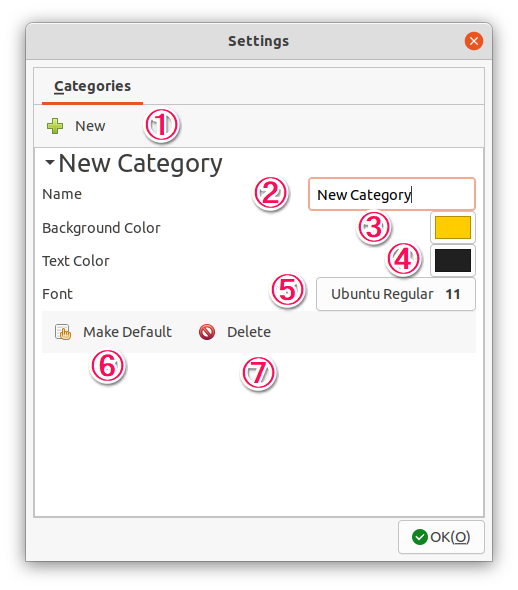518x590 pixels.
Task: Focus the Name text field
Action: (392, 194)
